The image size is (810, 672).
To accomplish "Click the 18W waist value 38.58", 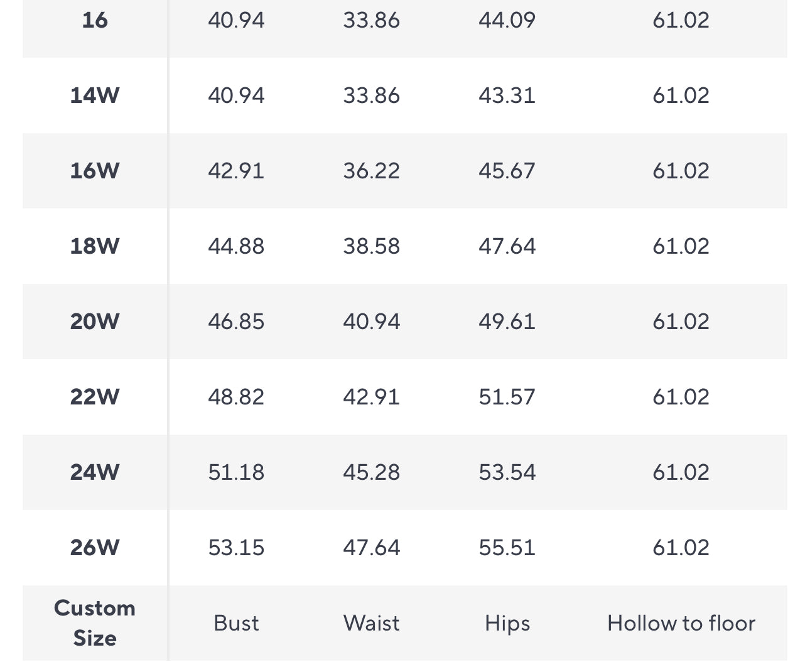I will tap(372, 246).
